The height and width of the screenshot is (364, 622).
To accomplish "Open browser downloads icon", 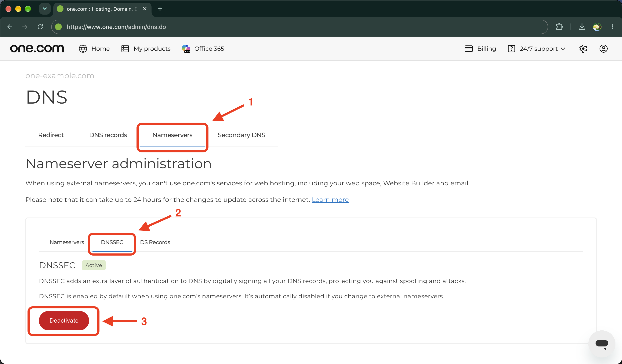I will point(582,27).
